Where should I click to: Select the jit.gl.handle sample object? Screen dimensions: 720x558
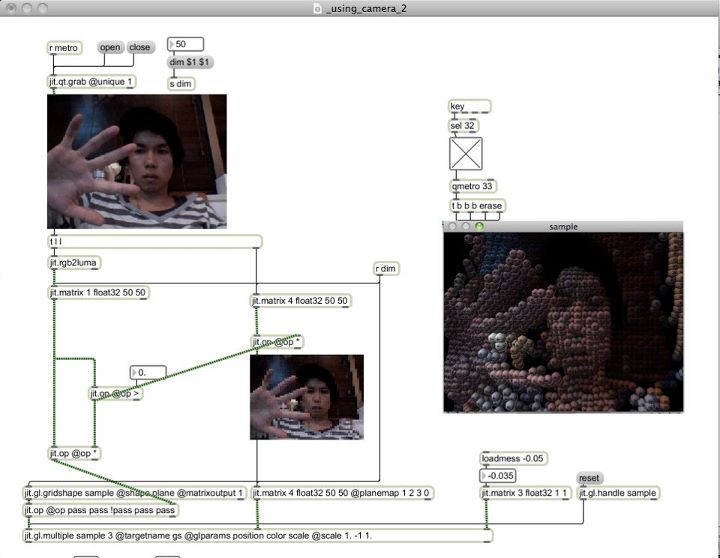(617, 493)
